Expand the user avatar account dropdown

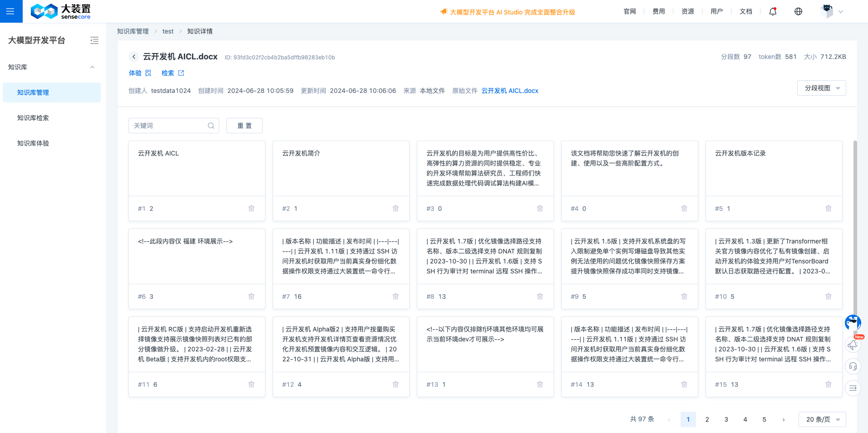click(832, 11)
